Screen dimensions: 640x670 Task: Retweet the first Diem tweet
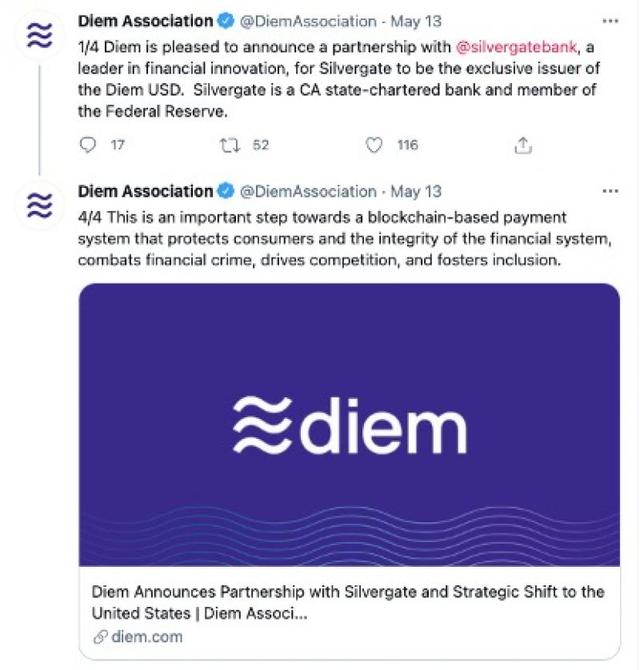230,145
